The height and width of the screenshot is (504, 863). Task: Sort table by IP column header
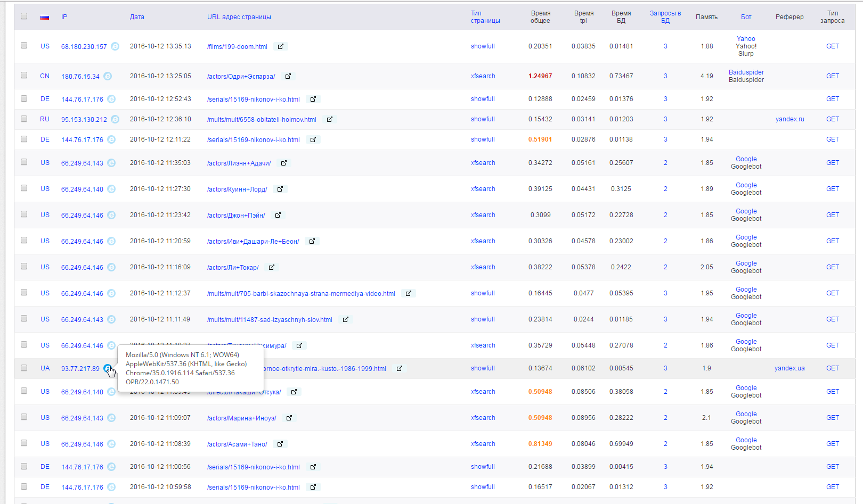(x=64, y=17)
